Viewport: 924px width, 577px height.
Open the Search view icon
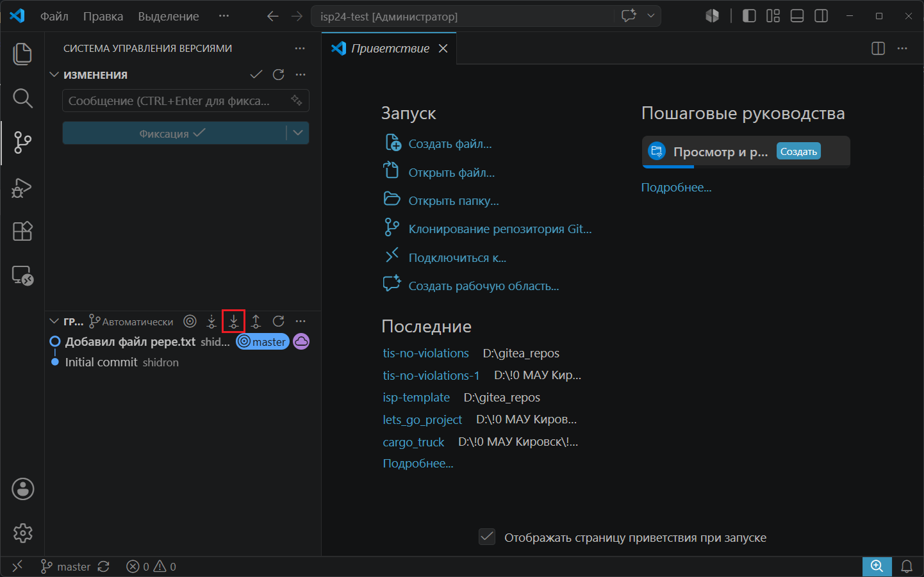22,98
